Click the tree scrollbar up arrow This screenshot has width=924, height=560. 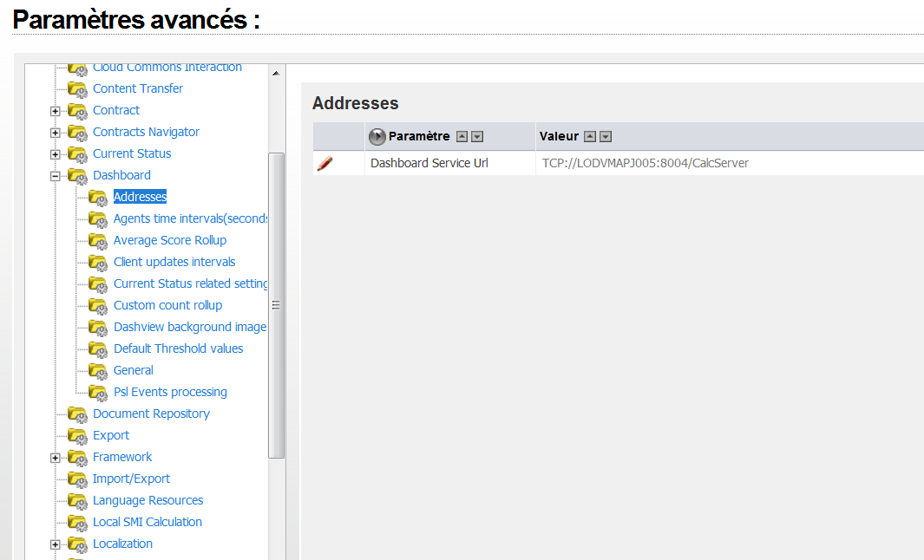click(x=277, y=74)
